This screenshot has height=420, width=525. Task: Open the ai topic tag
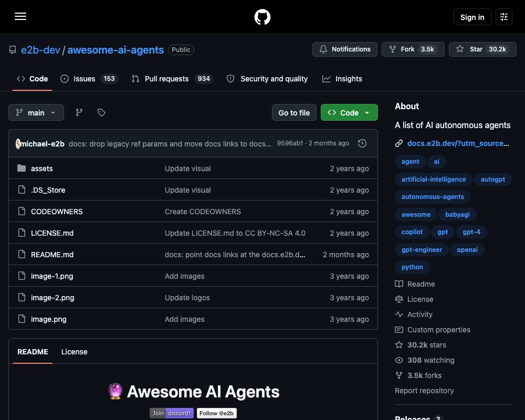[x=436, y=161]
